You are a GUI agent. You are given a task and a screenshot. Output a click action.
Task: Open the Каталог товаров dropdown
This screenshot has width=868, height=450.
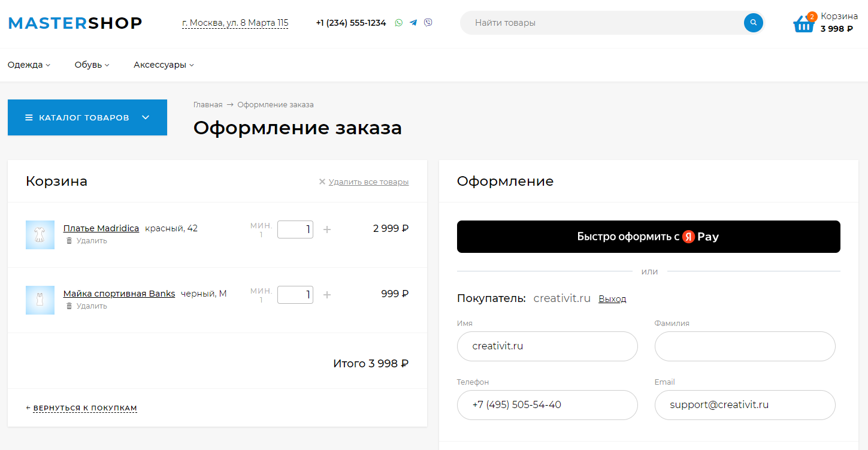point(87,117)
